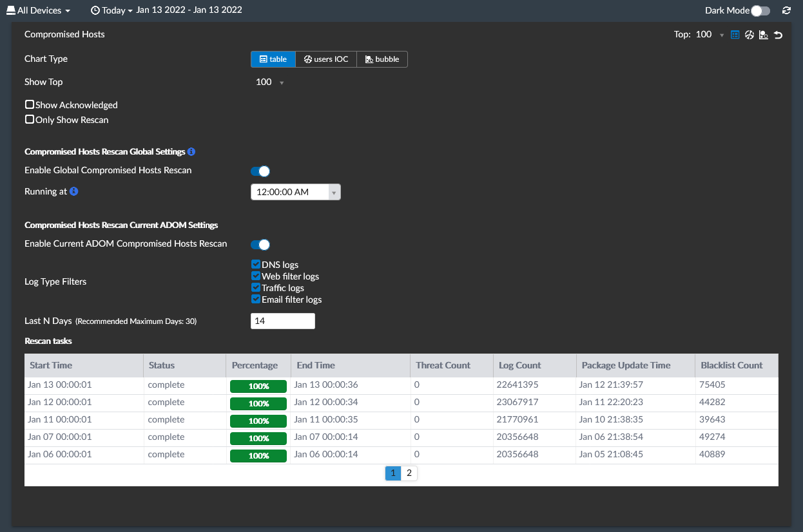Select the users IOC chart type tab
The height and width of the screenshot is (532, 803).
(326, 59)
